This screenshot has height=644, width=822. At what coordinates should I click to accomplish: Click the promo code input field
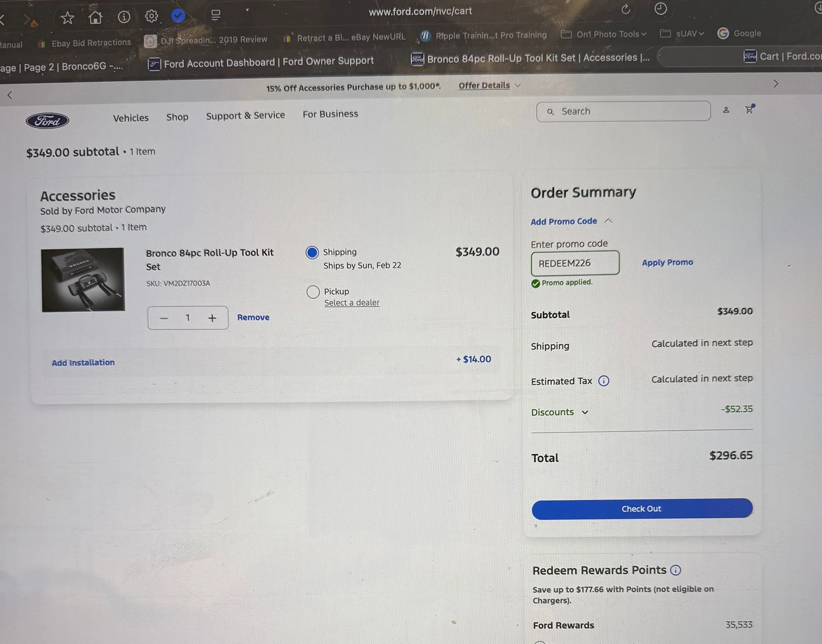(x=575, y=263)
